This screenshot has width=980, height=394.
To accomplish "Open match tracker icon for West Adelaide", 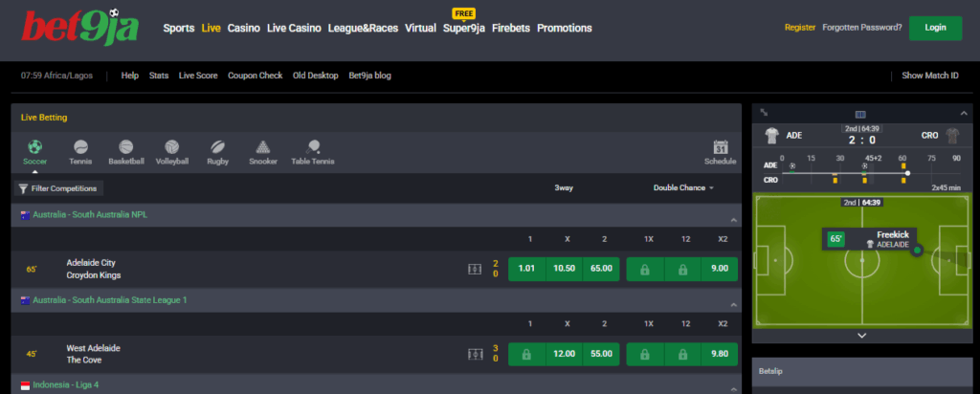I will click(475, 354).
